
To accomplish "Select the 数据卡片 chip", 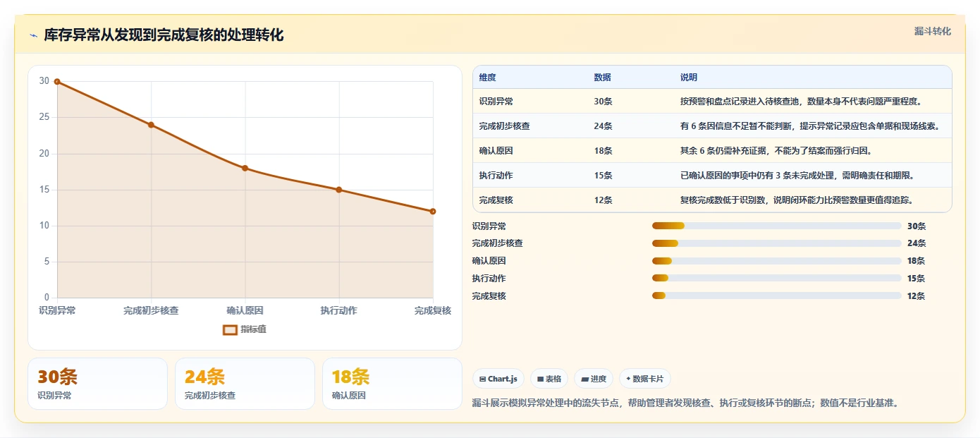I will point(645,379).
